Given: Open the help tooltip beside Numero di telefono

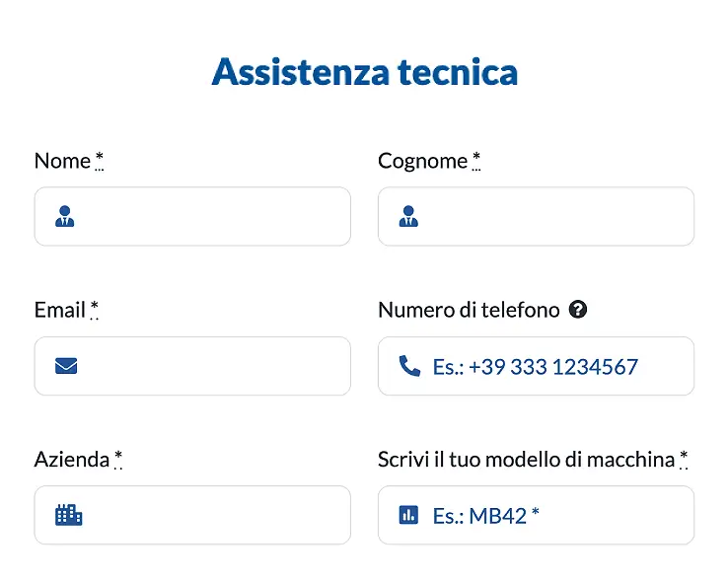Looking at the screenshot, I should tap(578, 310).
